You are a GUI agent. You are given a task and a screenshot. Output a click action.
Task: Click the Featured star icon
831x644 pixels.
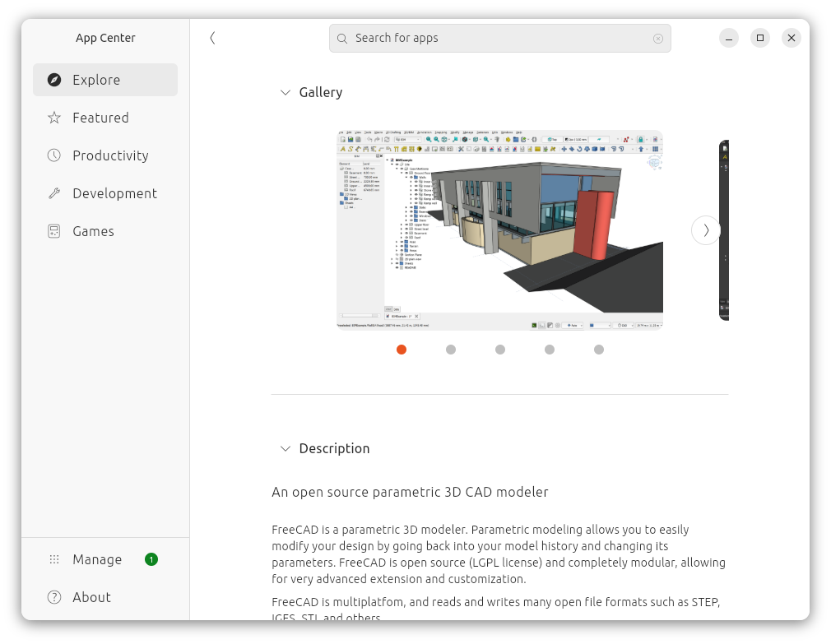point(54,118)
